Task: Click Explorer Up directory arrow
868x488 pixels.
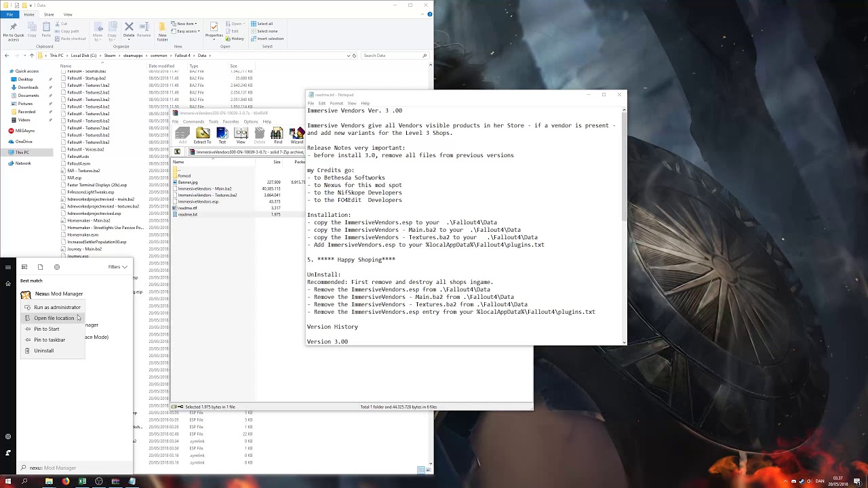Action: (32, 56)
